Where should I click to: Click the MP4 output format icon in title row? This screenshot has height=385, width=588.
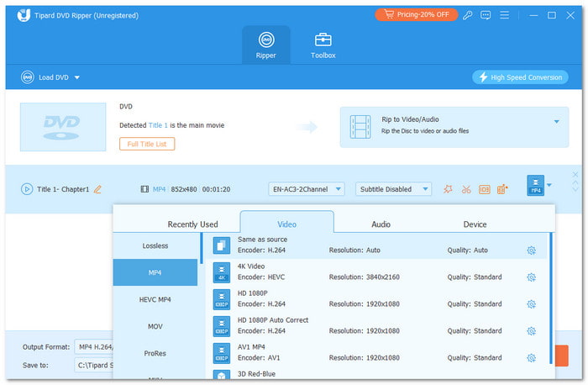coord(534,186)
